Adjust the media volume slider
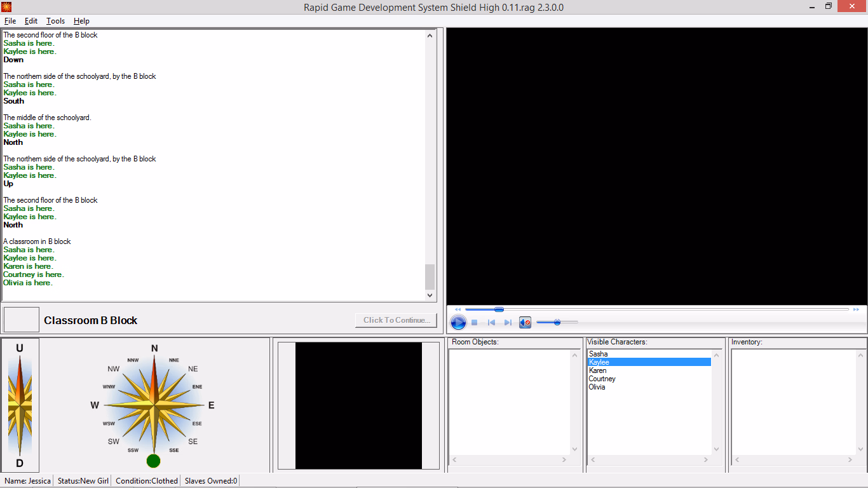This screenshot has width=868, height=488. coord(557,322)
